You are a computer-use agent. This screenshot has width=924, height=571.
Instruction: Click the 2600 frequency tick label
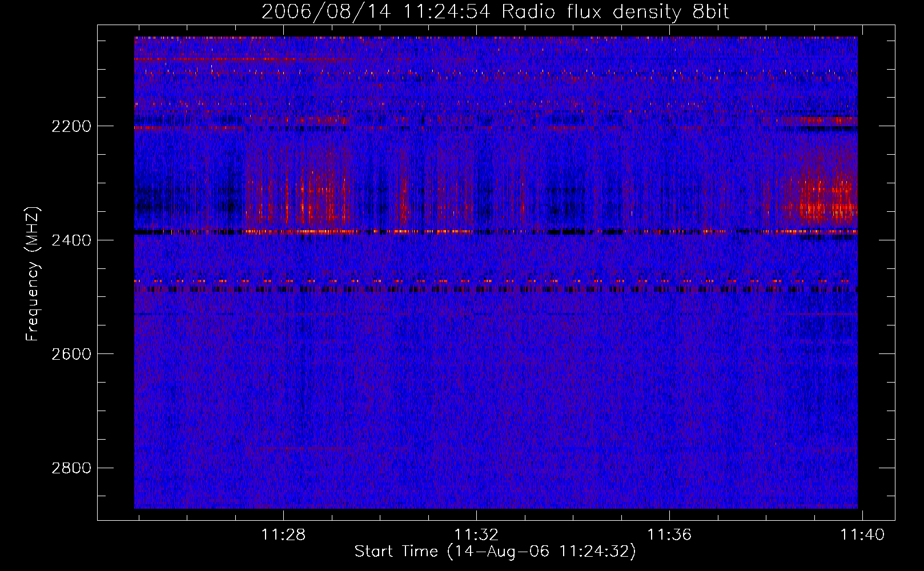(71, 354)
